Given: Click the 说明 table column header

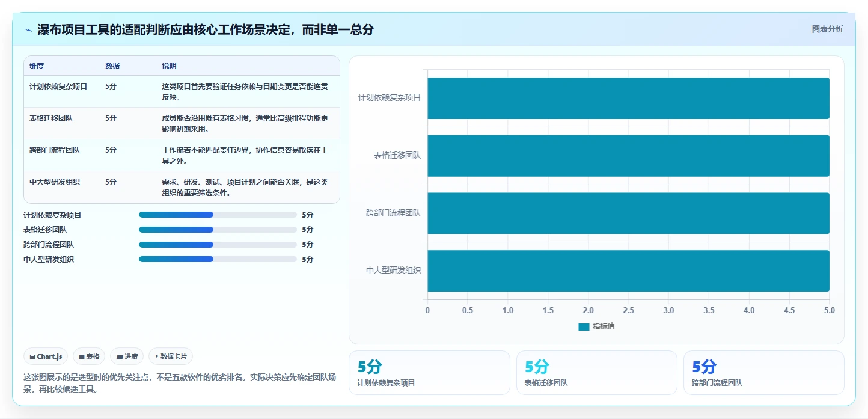Looking at the screenshot, I should point(169,66).
